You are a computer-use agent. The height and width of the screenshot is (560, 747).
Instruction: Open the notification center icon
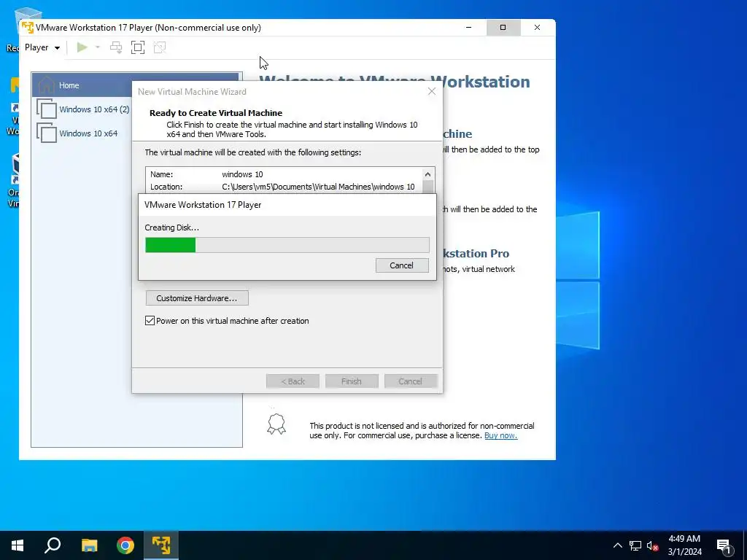tap(724, 545)
